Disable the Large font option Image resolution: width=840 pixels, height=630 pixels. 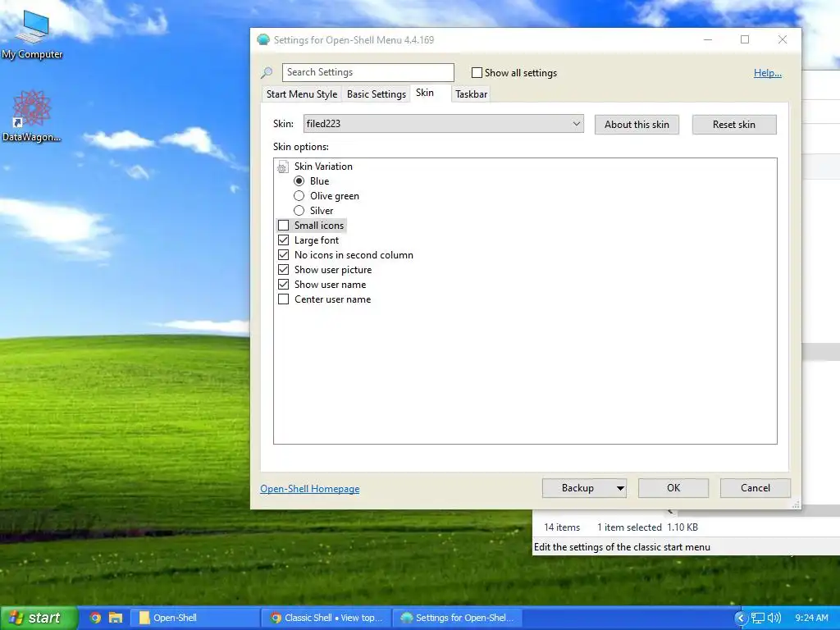tap(283, 240)
